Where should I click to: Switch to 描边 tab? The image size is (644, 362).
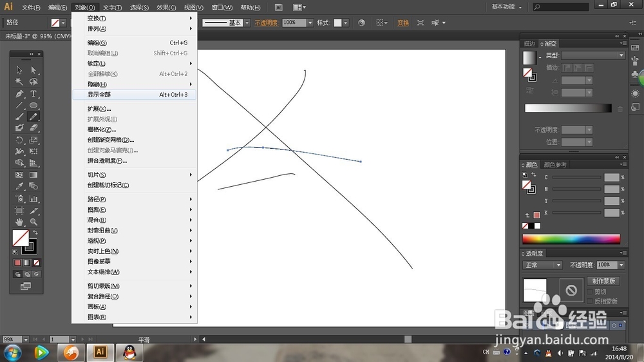(x=529, y=44)
